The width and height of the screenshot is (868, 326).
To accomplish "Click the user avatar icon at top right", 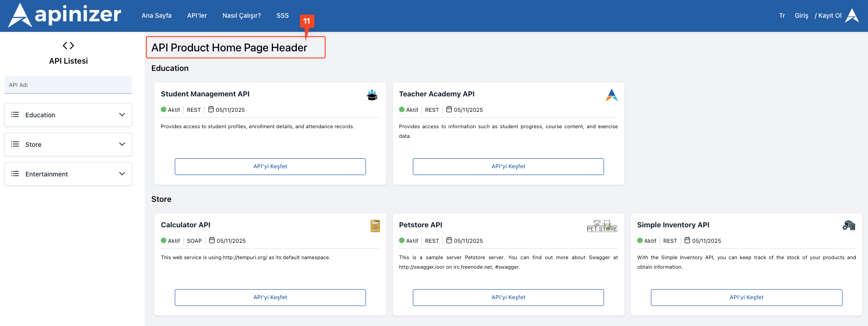I will [852, 15].
